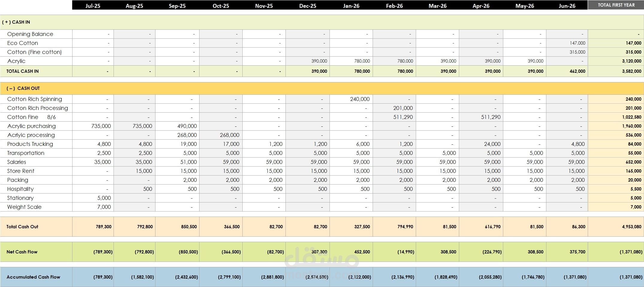
Task: Select the Accumulated Cash Flow row label
Action: [x=33, y=277]
